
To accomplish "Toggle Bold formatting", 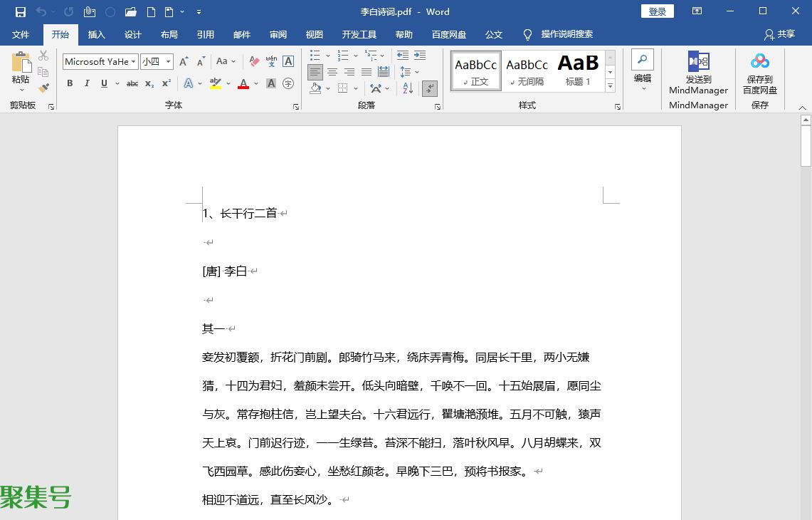I will pyautogui.click(x=70, y=83).
